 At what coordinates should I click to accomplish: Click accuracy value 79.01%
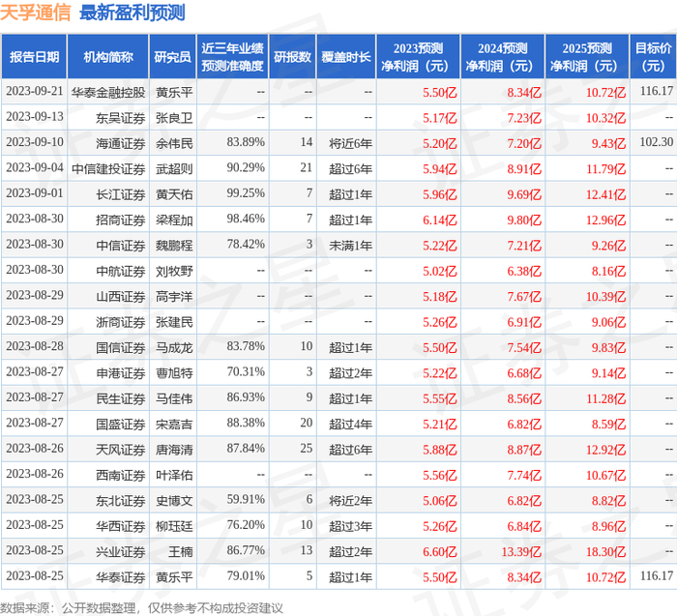coord(246,575)
